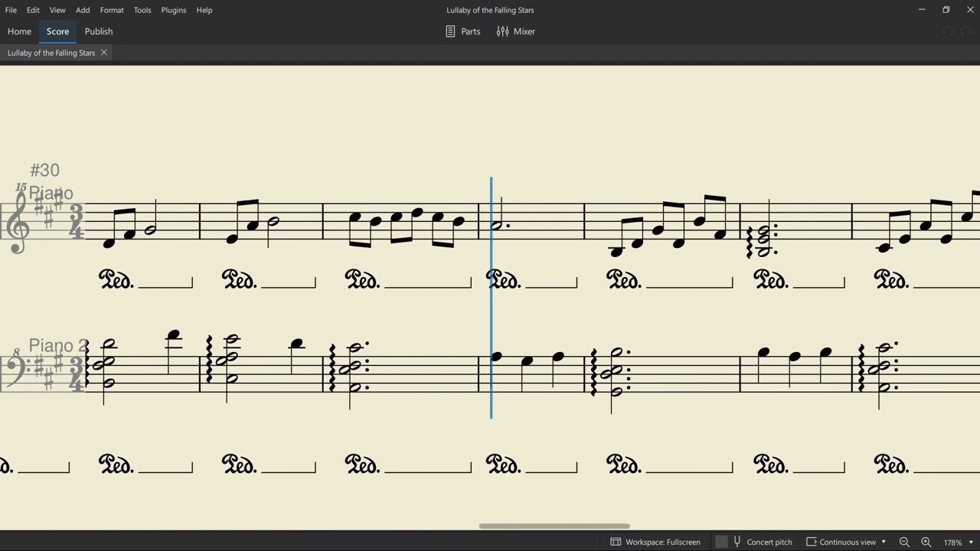Select the treble clef on Piano staff
Screen dimensions: 980x551
point(18,222)
